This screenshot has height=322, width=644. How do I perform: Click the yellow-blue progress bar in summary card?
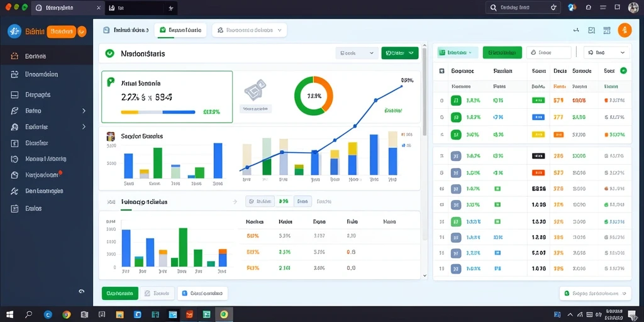pyautogui.click(x=158, y=112)
